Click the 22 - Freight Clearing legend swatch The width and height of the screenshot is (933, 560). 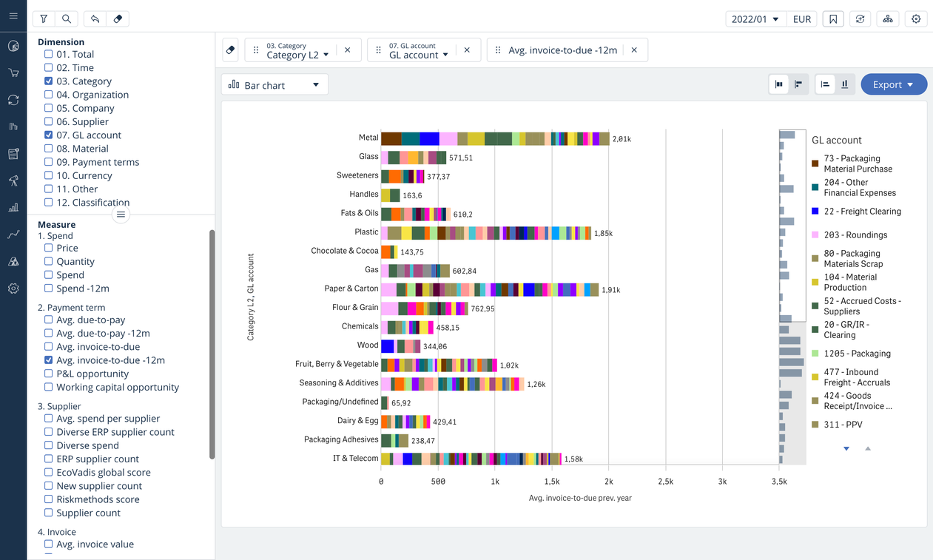click(x=815, y=212)
